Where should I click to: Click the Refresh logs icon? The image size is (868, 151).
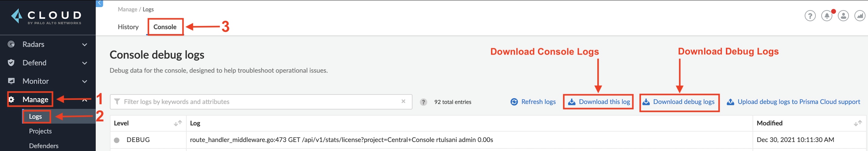tap(514, 102)
